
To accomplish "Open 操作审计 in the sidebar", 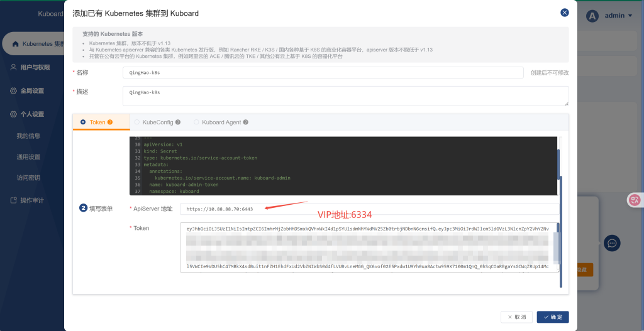I will (31, 200).
